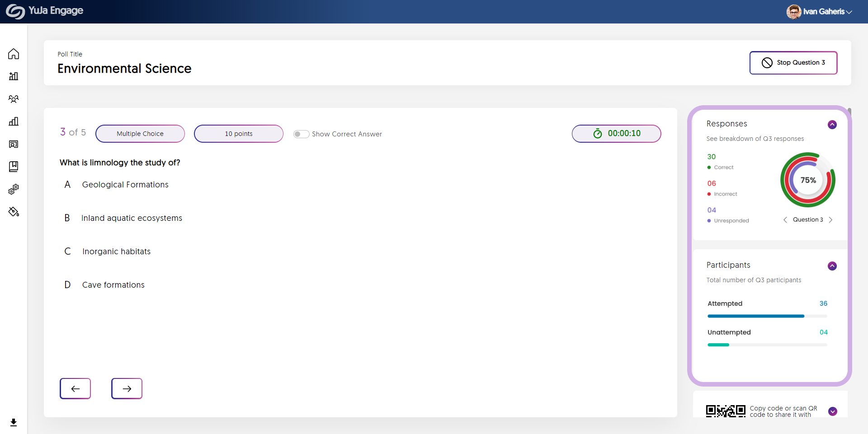Screen dimensions: 868x434
Task: Show next question's response breakdown
Action: point(830,220)
